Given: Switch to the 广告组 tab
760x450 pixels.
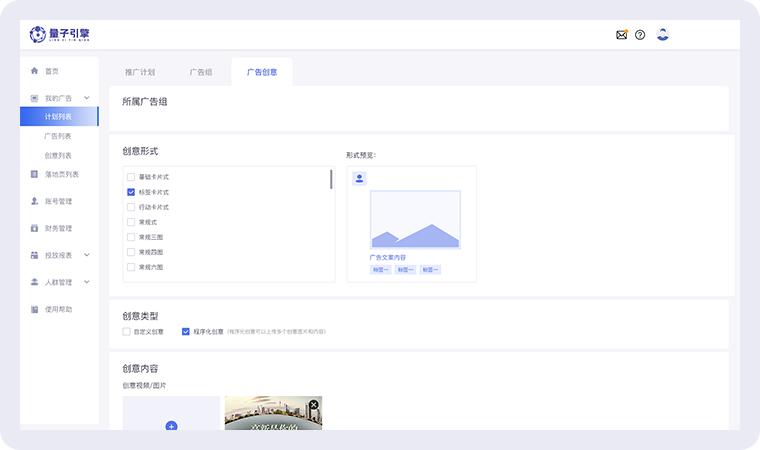Looking at the screenshot, I should click(x=201, y=73).
